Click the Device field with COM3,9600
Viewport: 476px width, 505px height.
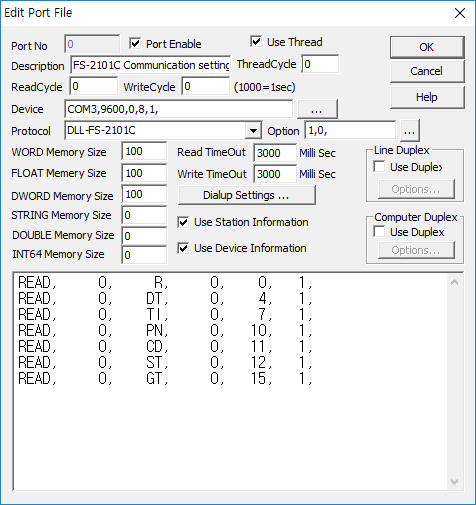click(x=178, y=109)
